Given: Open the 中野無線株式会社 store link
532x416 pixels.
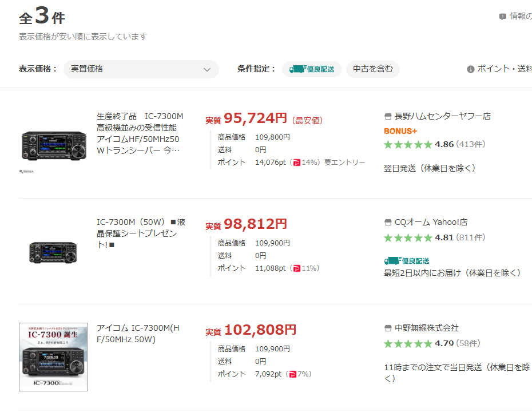Looking at the screenshot, I should tap(427, 328).
